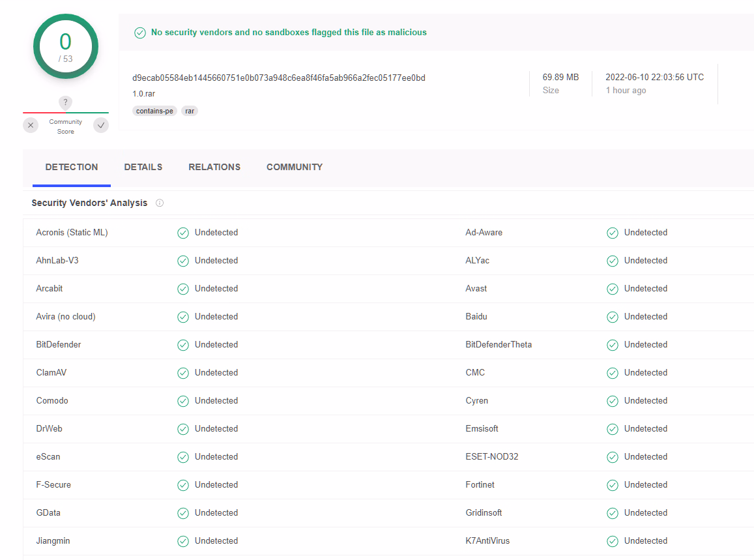Click the check icon in the Jiangmin row
Image resolution: width=754 pixels, height=560 pixels.
(x=183, y=541)
